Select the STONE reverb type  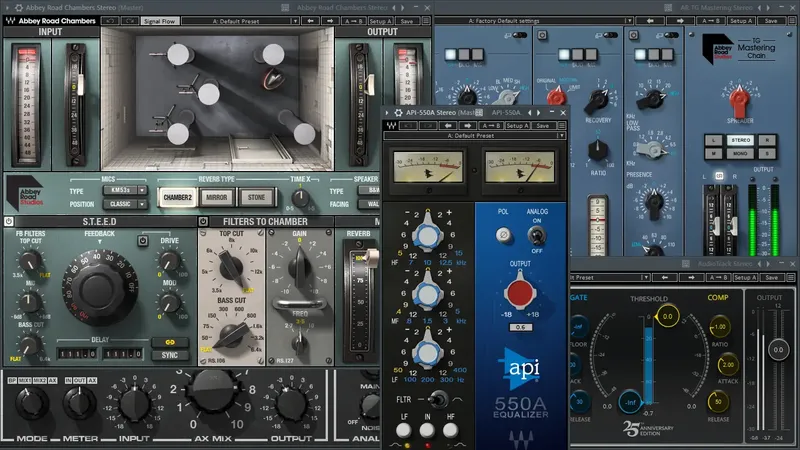[x=256, y=197]
